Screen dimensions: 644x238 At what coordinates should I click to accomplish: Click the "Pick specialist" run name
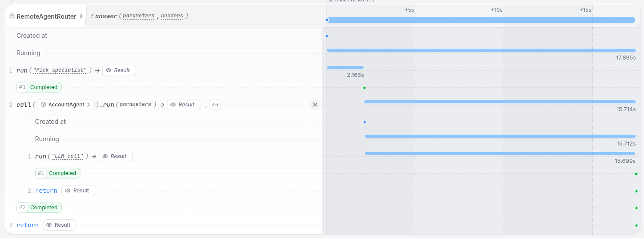[x=60, y=70]
